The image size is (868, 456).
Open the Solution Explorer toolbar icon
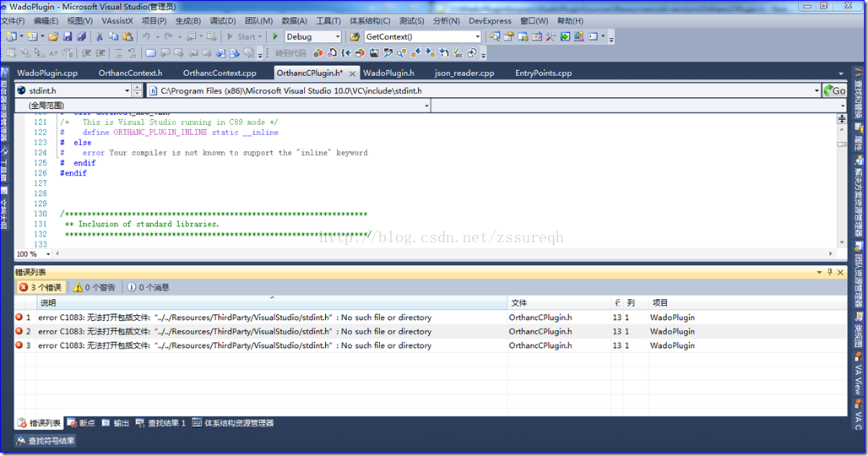coord(495,36)
